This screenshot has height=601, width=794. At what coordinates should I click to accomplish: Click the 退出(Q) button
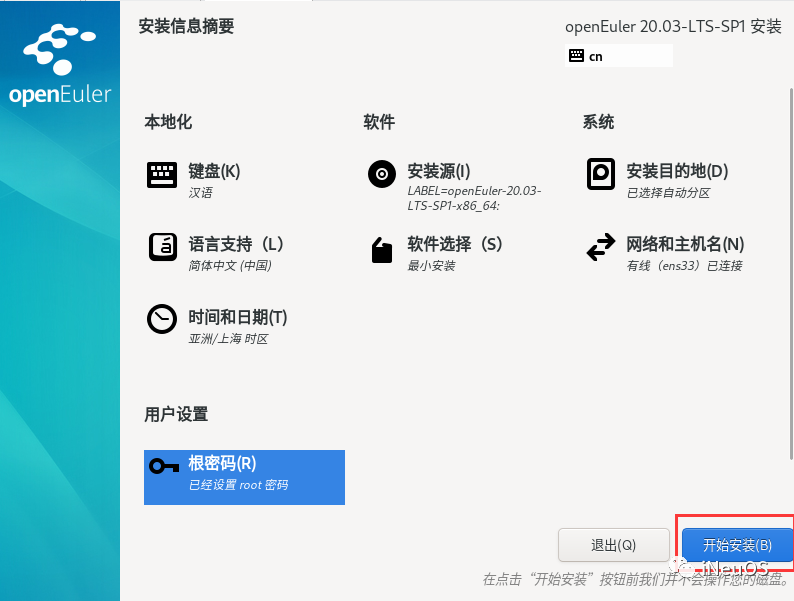point(614,545)
